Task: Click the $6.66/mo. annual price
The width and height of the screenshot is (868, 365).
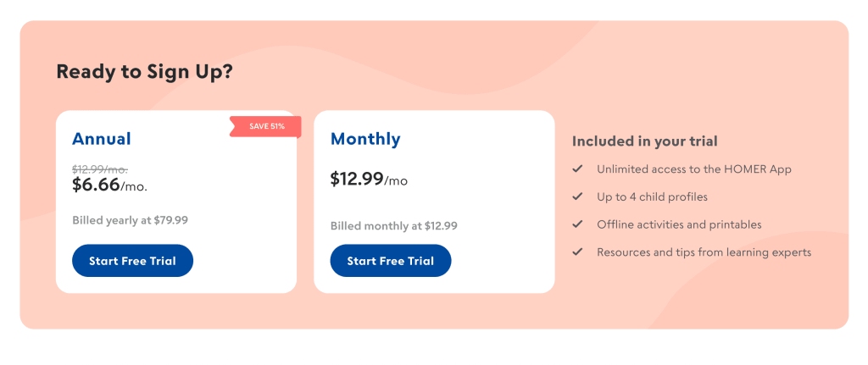Action: [110, 185]
